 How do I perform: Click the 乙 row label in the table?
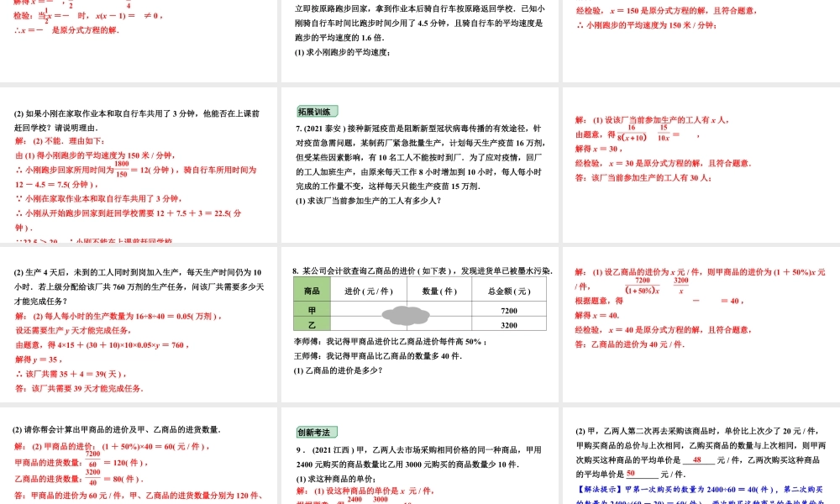click(x=312, y=325)
